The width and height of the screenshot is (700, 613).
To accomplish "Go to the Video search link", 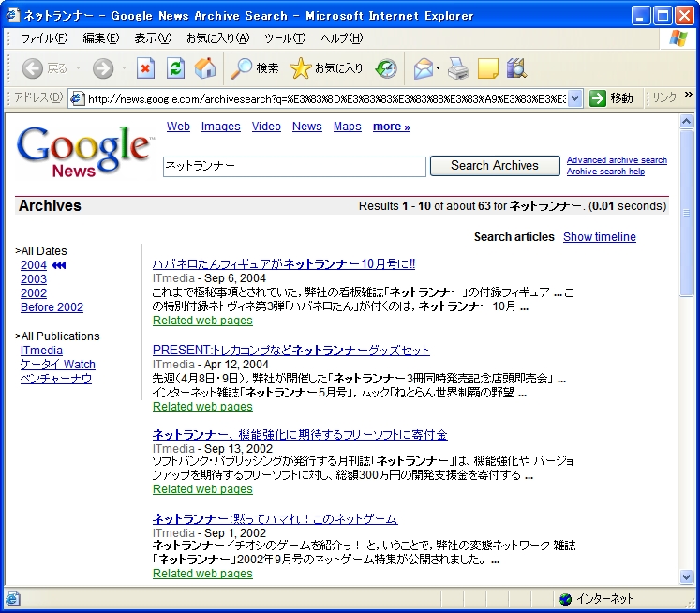I will coord(266,127).
